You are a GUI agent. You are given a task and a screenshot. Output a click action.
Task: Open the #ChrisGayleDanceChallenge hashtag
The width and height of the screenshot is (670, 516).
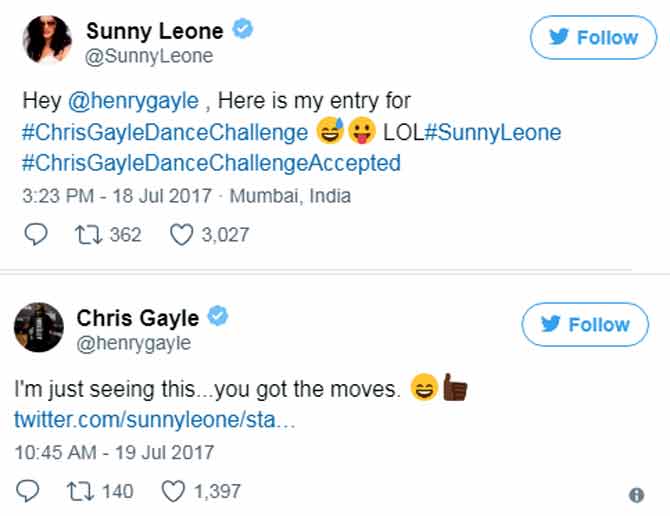tap(165, 132)
